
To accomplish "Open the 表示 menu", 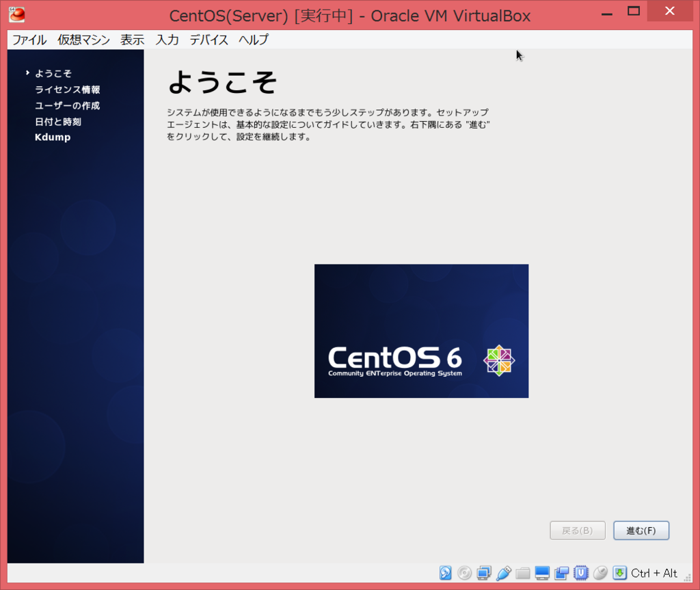I will tap(132, 40).
